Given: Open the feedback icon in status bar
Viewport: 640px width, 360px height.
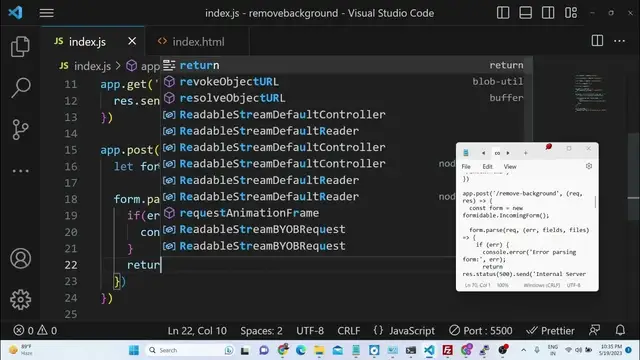Looking at the screenshot, I should click(595, 330).
